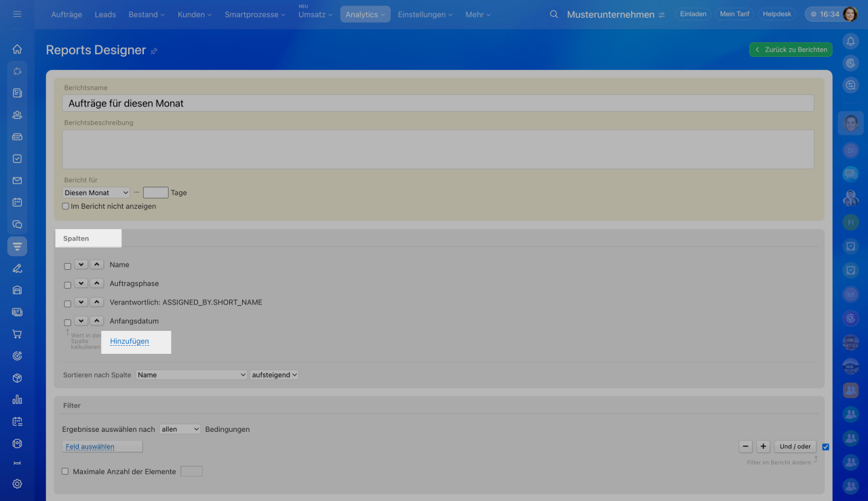Expand the Bestand menu
868x501 pixels.
coord(146,14)
